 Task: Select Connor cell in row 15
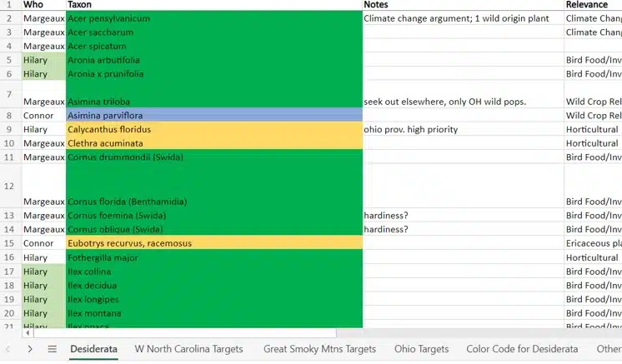coord(43,243)
